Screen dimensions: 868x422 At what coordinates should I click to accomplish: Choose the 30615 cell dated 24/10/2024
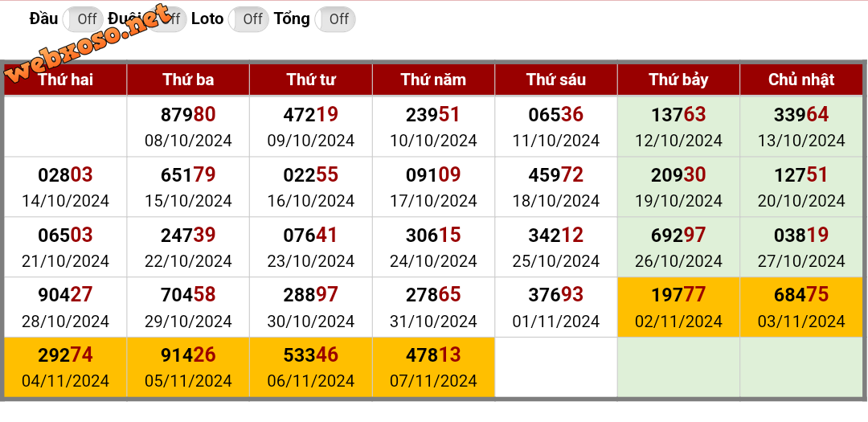pos(433,247)
